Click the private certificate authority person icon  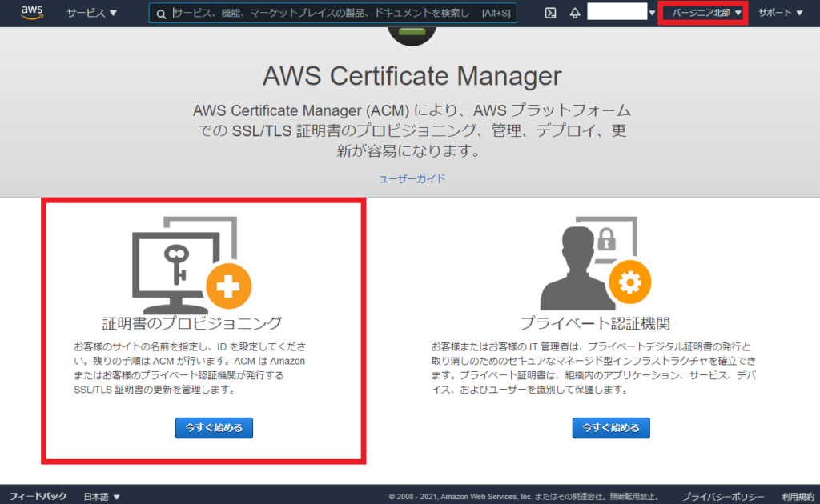click(x=595, y=263)
